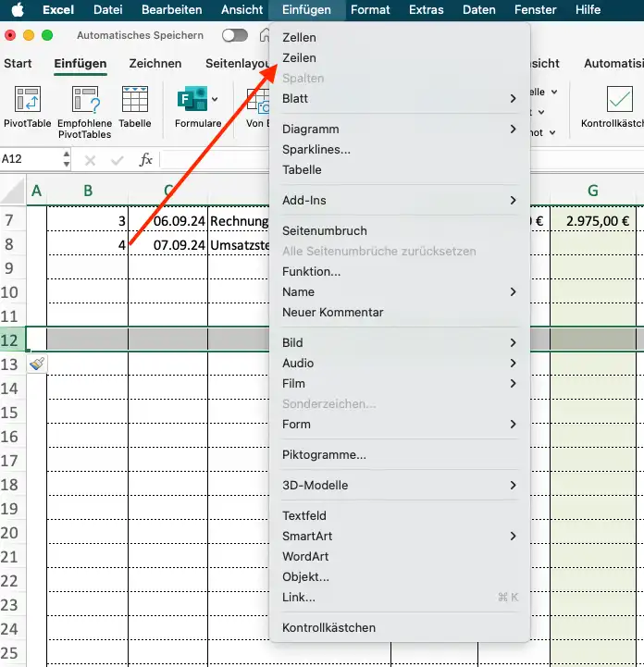The width and height of the screenshot is (644, 667).
Task: Click cell with 2.975,00 €
Action: [x=593, y=221]
